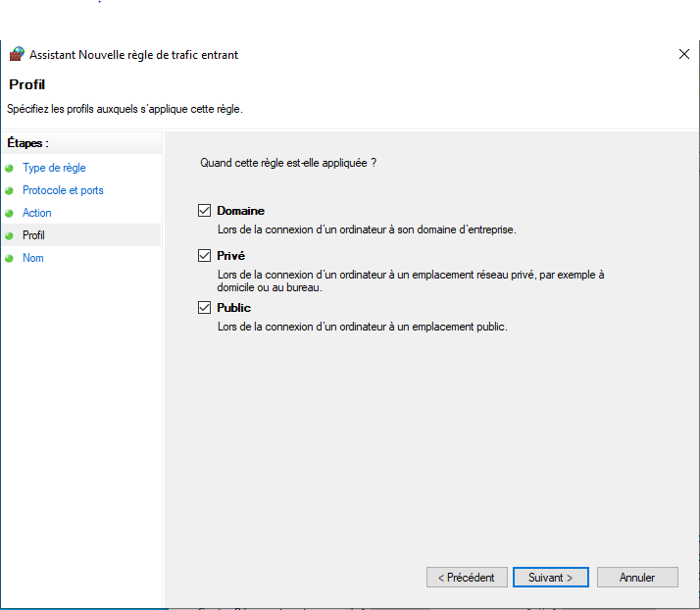The width and height of the screenshot is (700, 610).
Task: Click green bullet beside Type de règle
Action: tap(9, 169)
